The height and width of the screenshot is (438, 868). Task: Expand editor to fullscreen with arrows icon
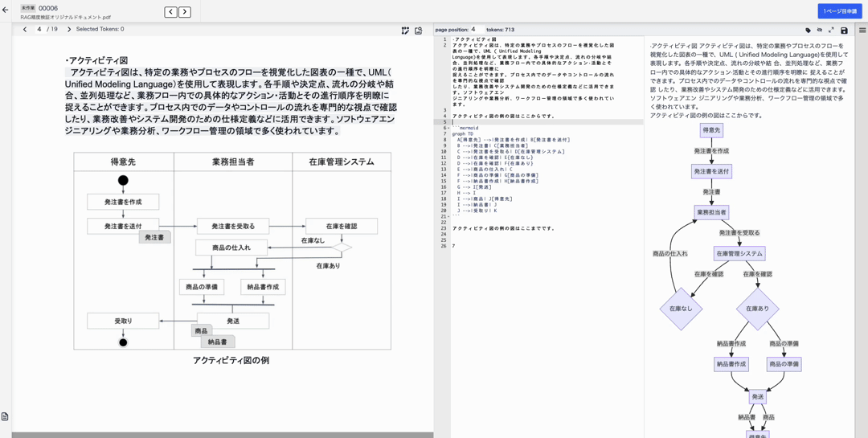tap(831, 31)
